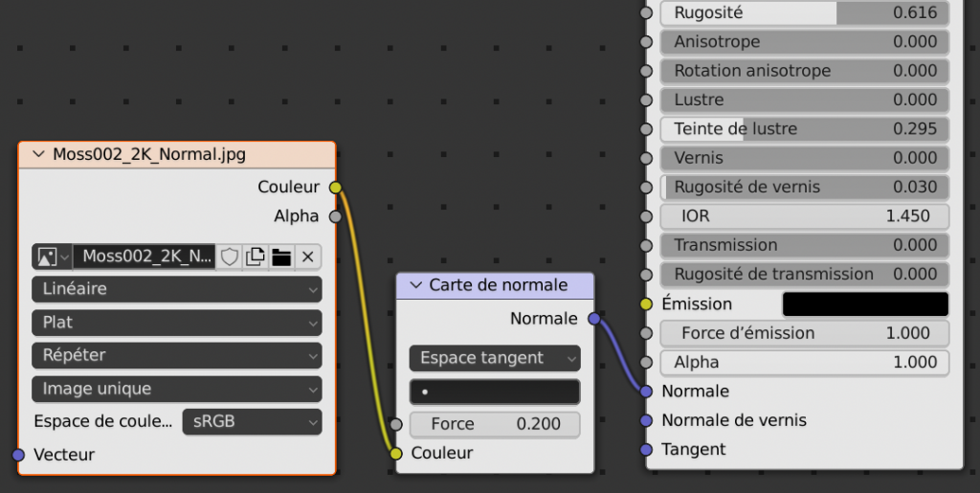Open image file with folder icon
The height and width of the screenshot is (493, 980).
281,257
